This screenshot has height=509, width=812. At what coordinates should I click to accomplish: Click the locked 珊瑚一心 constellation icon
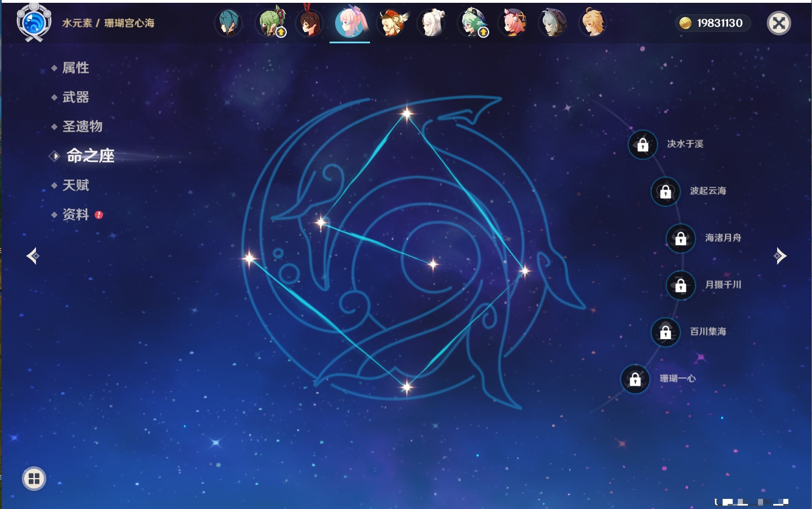635,379
